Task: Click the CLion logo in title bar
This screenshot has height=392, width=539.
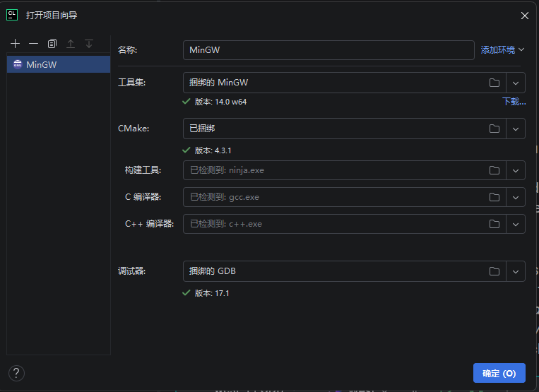Action: pos(12,15)
